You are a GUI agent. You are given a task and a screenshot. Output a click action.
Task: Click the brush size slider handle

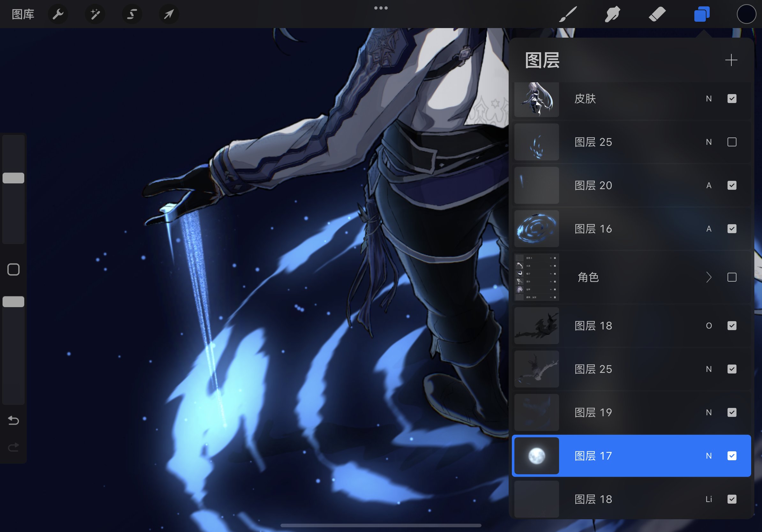pos(13,178)
